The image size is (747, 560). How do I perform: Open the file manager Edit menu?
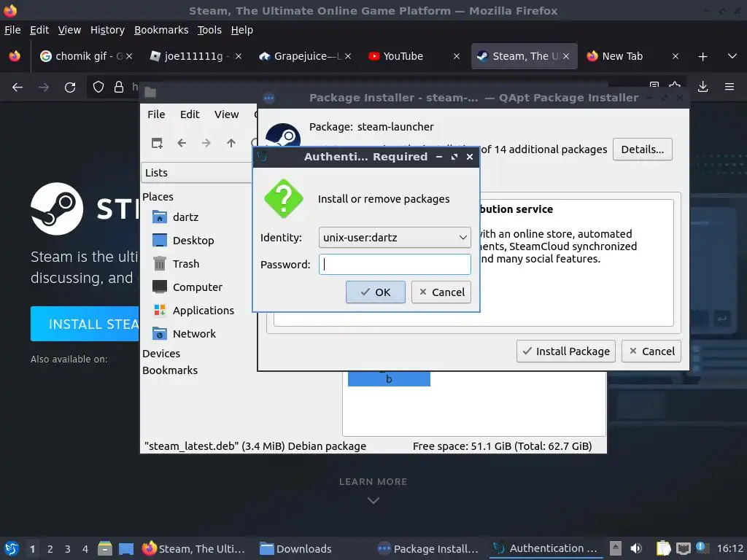(190, 114)
